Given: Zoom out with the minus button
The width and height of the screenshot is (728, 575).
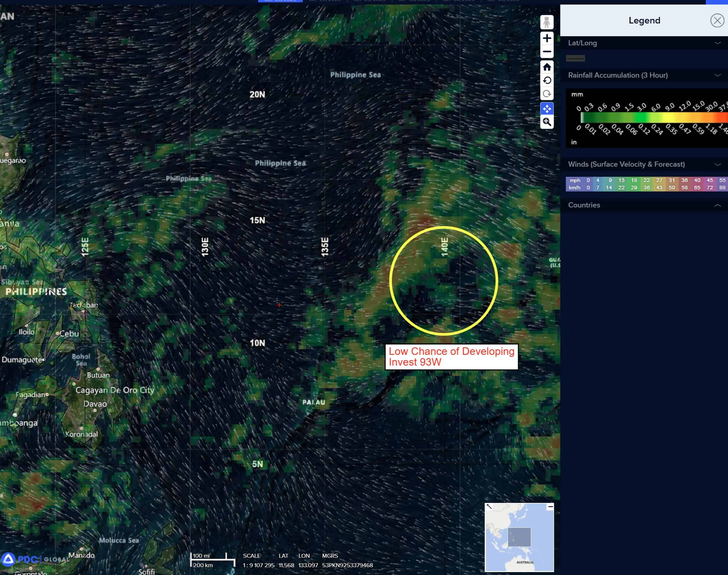Looking at the screenshot, I should click(547, 52).
